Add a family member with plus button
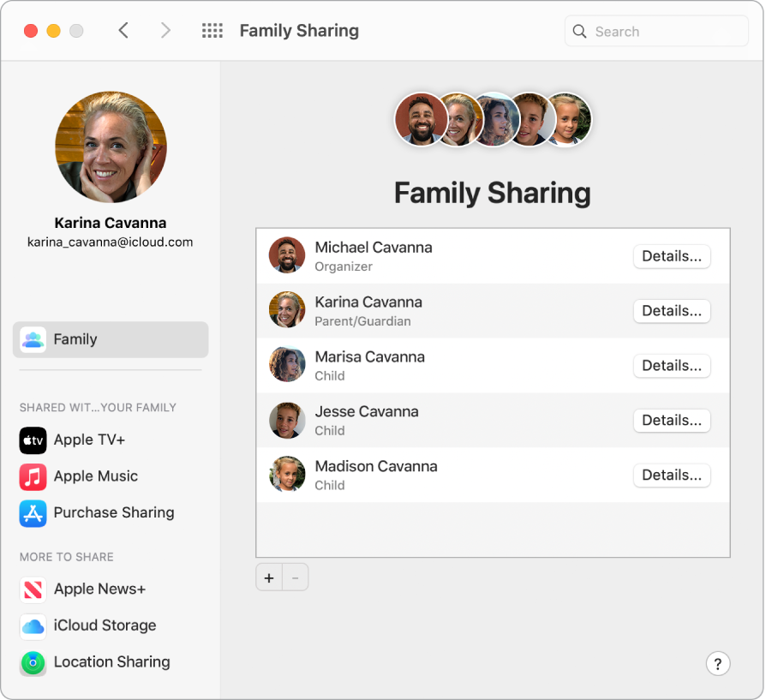The image size is (766, 700). point(269,577)
